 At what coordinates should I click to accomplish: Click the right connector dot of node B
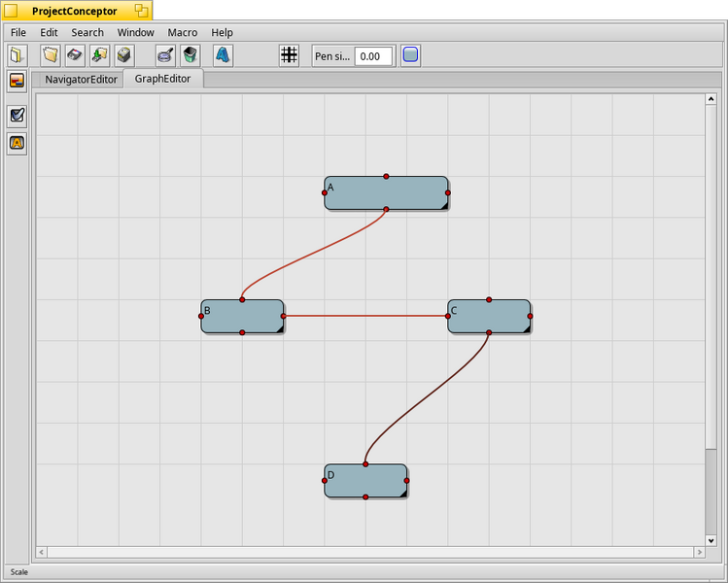(x=283, y=316)
